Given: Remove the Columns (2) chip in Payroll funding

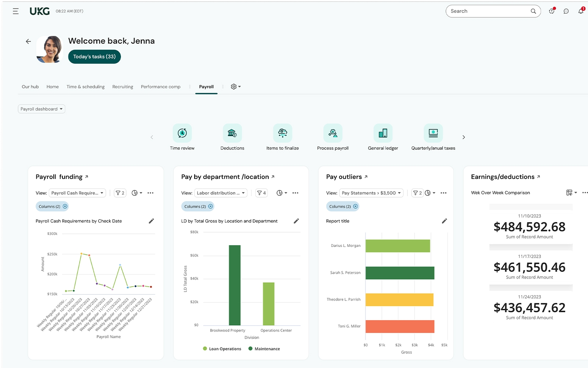Looking at the screenshot, I should coord(65,206).
